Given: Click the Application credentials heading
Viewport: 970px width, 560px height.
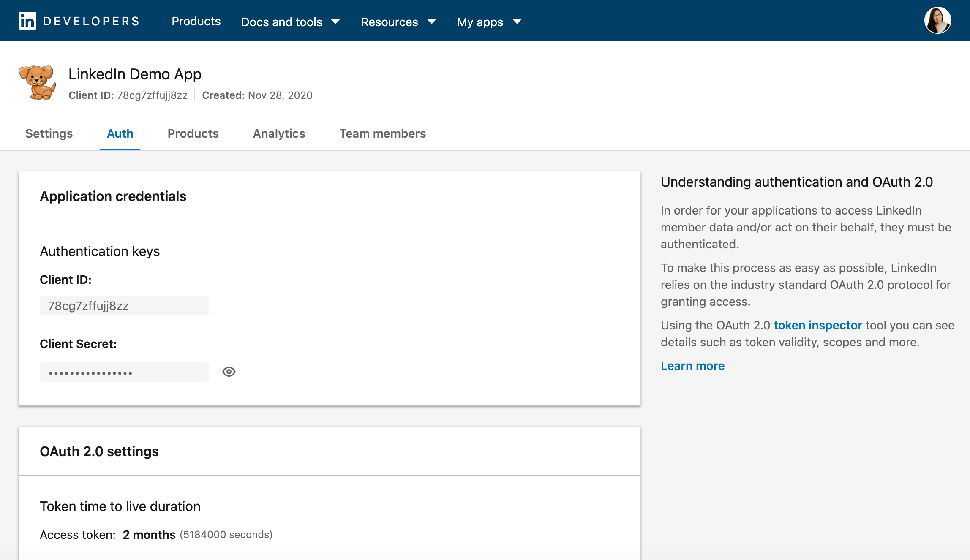Looking at the screenshot, I should click(x=113, y=196).
